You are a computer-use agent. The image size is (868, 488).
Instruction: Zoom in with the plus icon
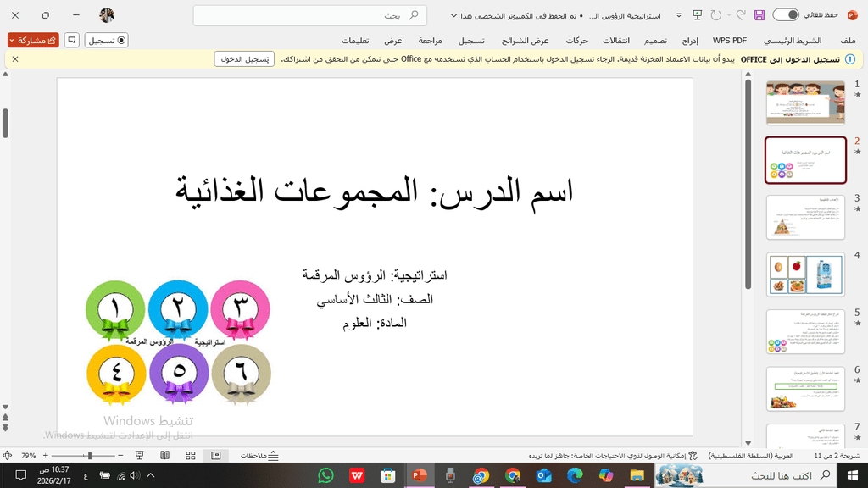click(x=46, y=455)
